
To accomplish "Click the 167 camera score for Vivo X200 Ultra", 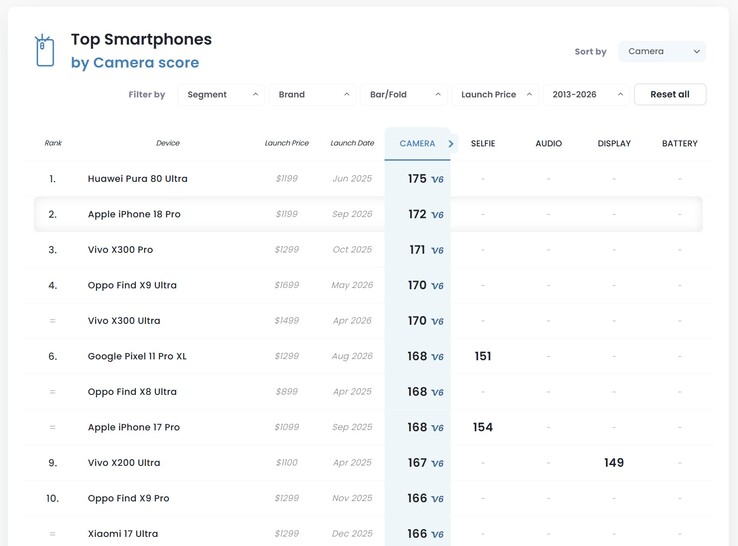I will pos(417,463).
